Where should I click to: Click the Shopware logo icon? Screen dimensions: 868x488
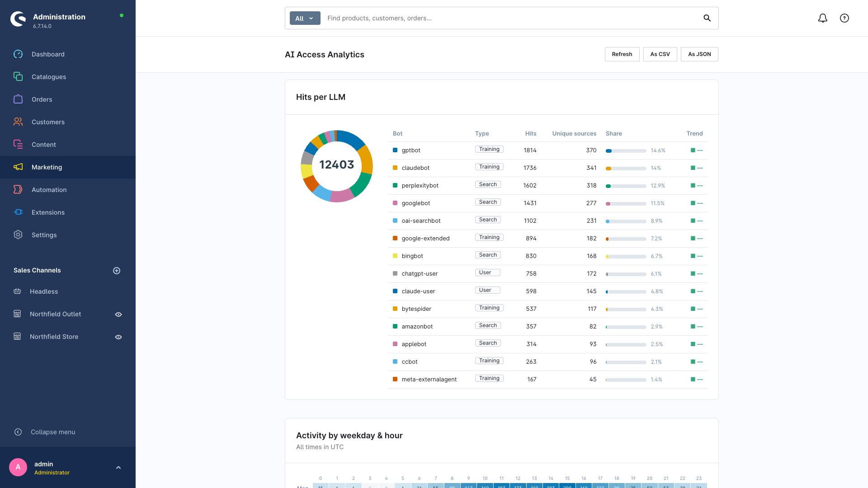click(x=18, y=19)
